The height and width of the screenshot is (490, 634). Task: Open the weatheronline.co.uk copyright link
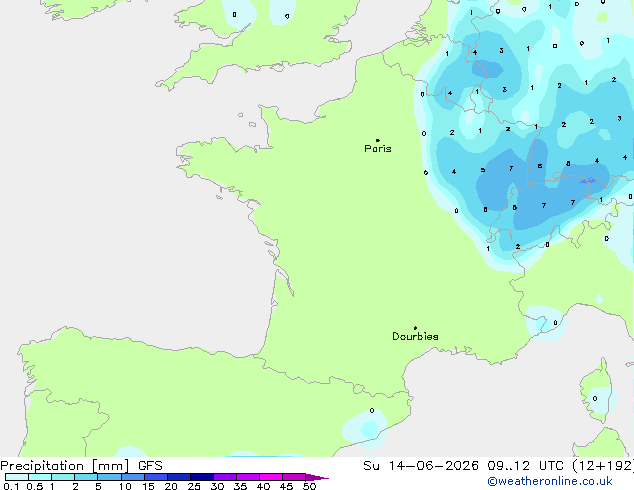(x=550, y=481)
